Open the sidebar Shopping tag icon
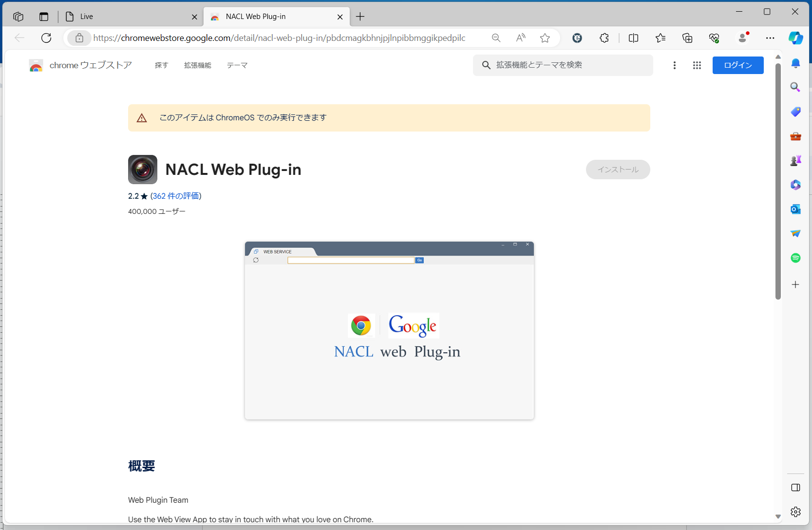Screen dimensions: 812x530 click(795, 112)
